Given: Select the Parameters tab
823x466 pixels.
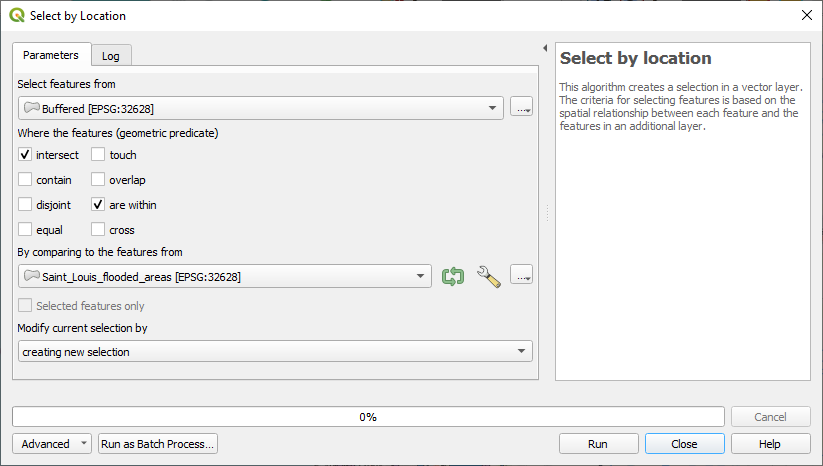Looking at the screenshot, I should pyautogui.click(x=51, y=55).
